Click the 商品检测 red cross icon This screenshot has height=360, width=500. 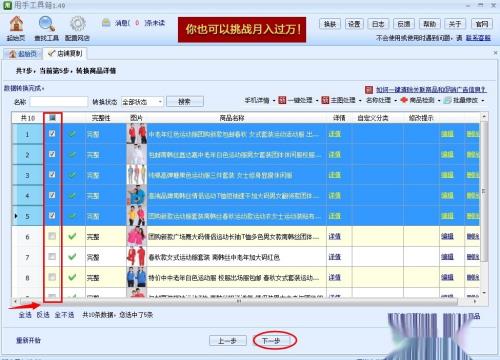click(404, 100)
